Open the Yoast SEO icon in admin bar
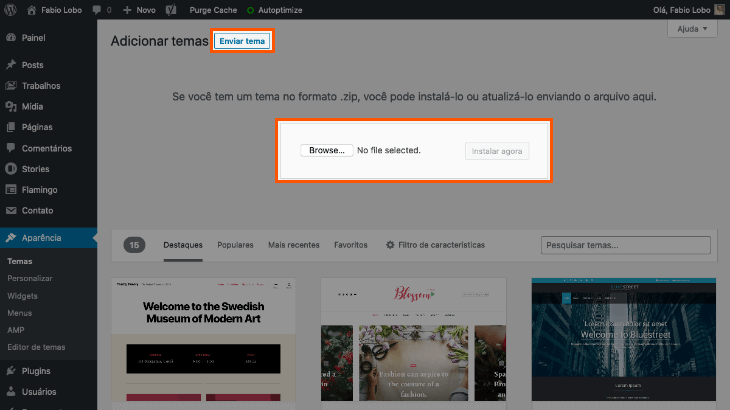The width and height of the screenshot is (730, 410). click(x=171, y=10)
